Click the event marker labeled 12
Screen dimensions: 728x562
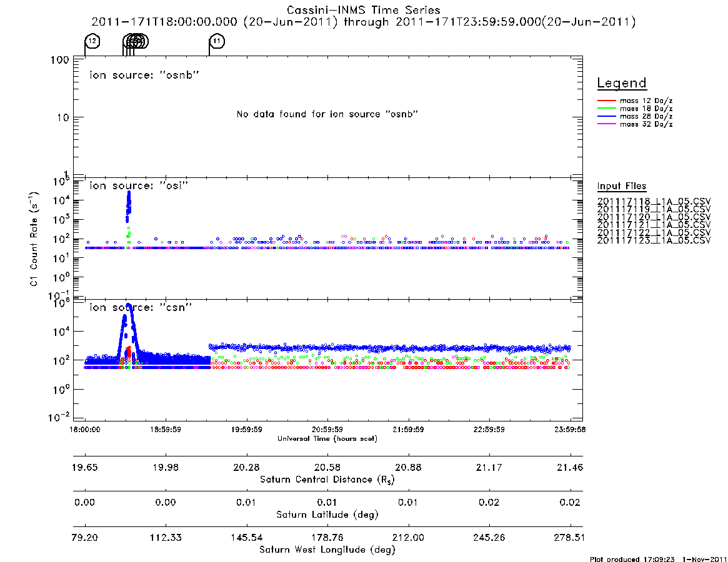(x=92, y=41)
